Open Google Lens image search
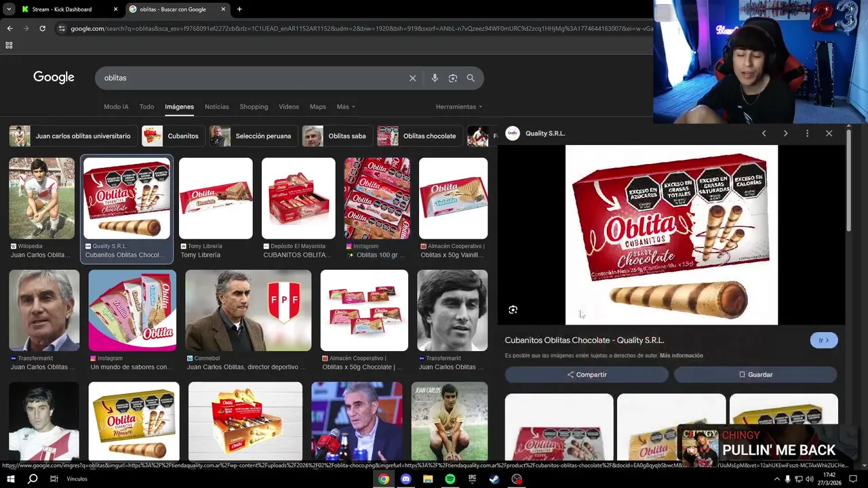The image size is (868, 488). (x=452, y=78)
